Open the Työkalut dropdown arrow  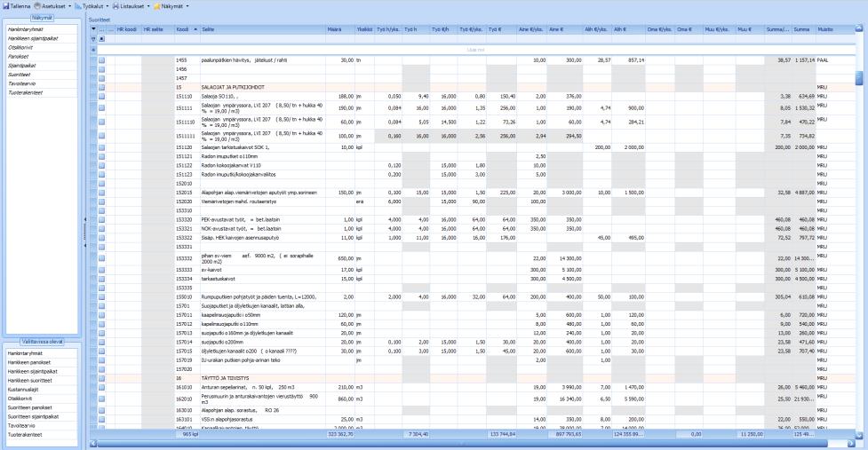[108, 6]
